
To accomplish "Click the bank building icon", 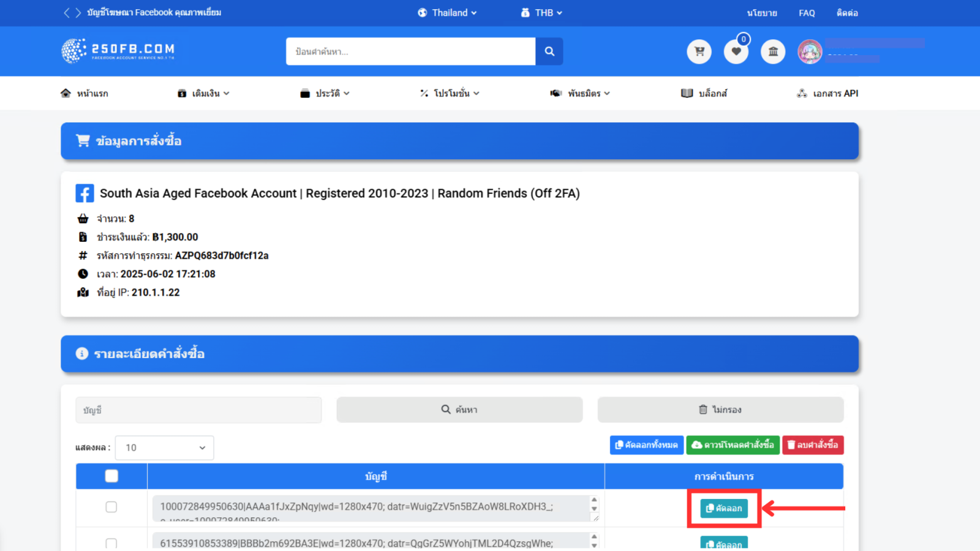I will click(773, 51).
